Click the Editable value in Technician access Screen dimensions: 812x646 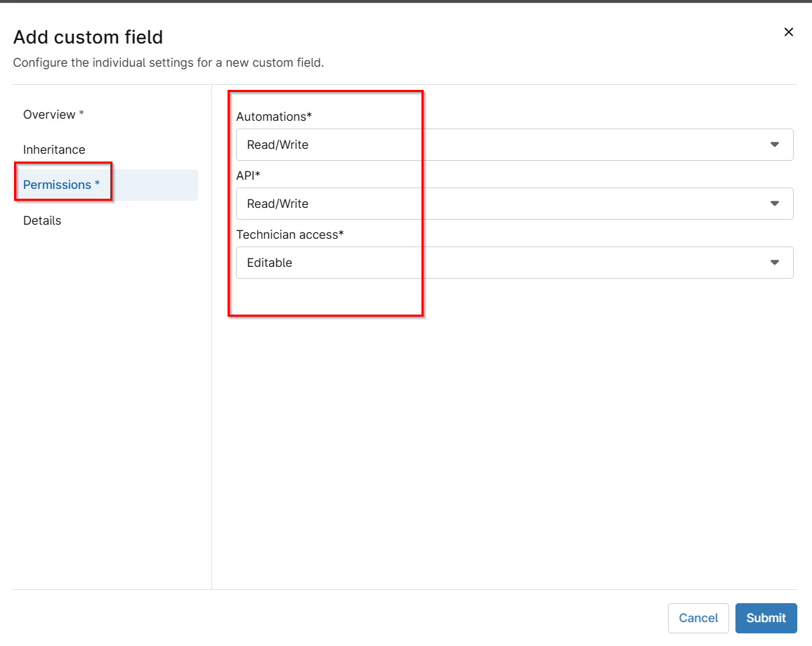[270, 263]
